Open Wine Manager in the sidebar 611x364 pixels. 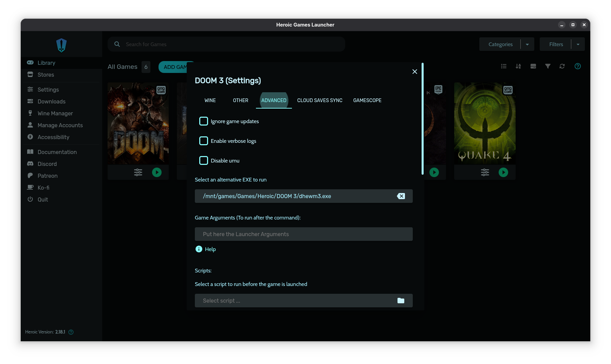pyautogui.click(x=61, y=113)
